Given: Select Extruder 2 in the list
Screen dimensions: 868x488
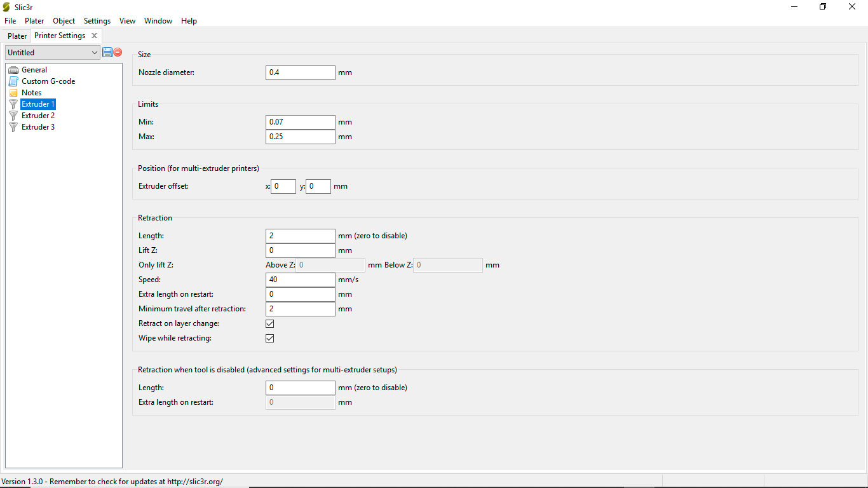Looking at the screenshot, I should pos(38,116).
